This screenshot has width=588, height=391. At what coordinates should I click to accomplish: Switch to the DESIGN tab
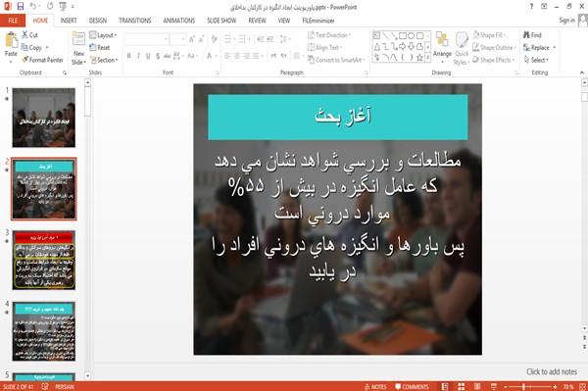click(98, 21)
